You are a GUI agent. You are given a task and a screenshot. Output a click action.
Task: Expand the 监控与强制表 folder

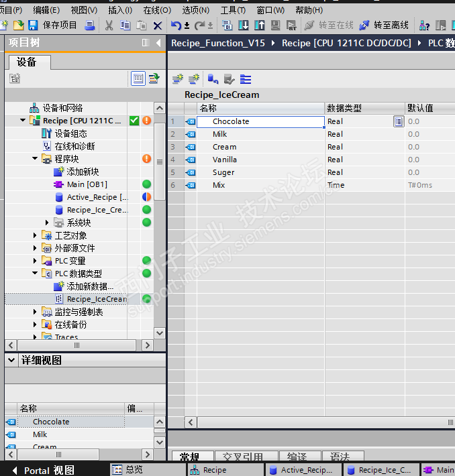tap(35, 312)
